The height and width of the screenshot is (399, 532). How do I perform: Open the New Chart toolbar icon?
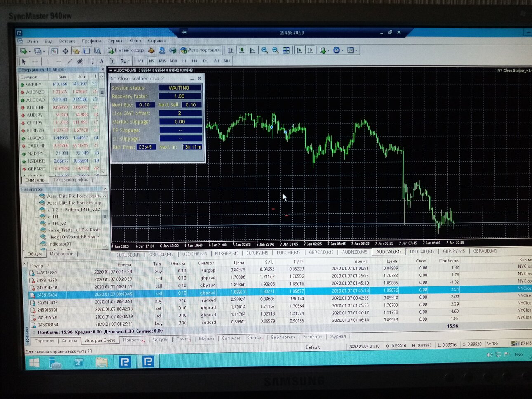(x=24, y=51)
